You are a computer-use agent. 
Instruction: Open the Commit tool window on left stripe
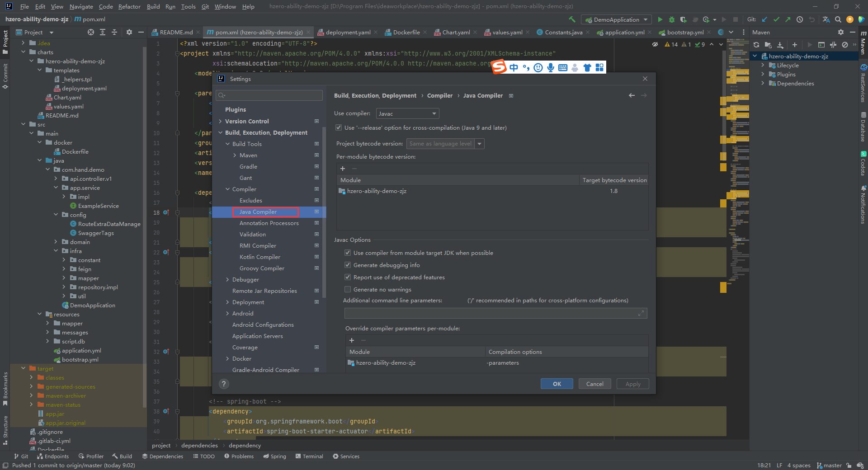click(x=5, y=76)
